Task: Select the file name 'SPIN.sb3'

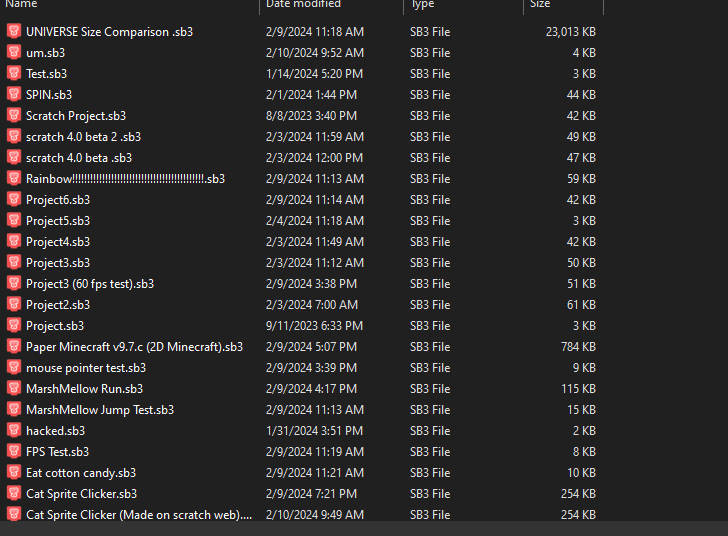Action: point(49,95)
